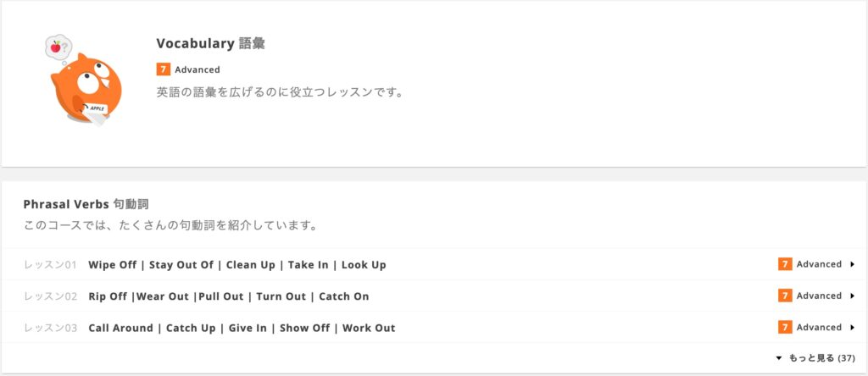Click the level 7 badge on lesson 03
Image resolution: width=868 pixels, height=376 pixels.
pos(784,328)
